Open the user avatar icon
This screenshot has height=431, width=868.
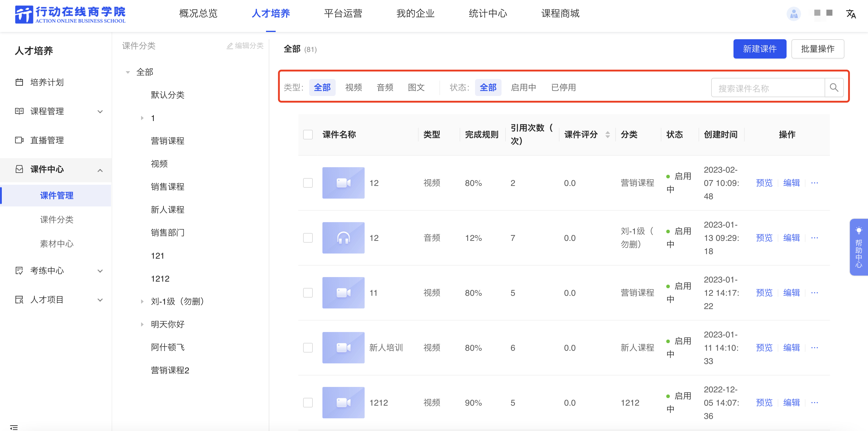[x=794, y=14]
